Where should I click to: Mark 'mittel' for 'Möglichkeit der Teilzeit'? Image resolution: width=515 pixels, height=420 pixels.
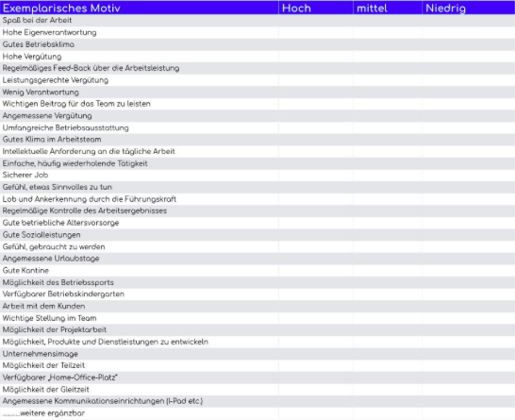[x=388, y=365]
